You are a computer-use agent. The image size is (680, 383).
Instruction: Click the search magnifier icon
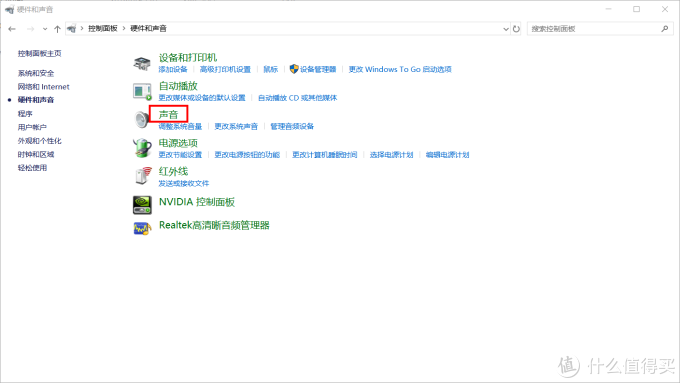(665, 29)
